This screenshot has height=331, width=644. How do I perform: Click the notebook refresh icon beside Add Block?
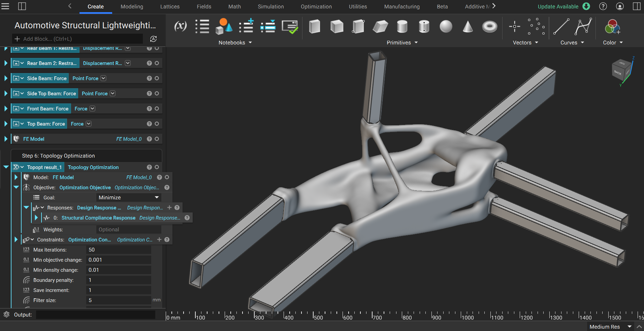click(x=153, y=39)
